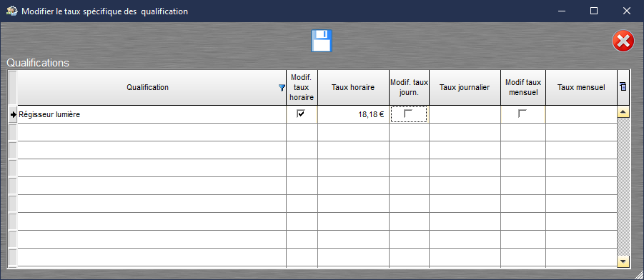
Task: Open the filter on Qualification column
Action: 282,87
